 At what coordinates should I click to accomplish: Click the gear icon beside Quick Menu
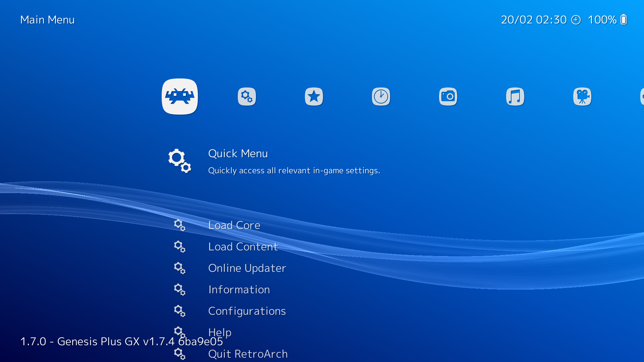[180, 161]
